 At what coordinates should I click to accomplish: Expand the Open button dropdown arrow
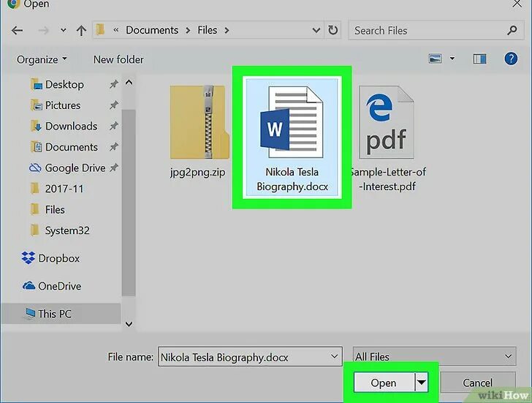(422, 383)
